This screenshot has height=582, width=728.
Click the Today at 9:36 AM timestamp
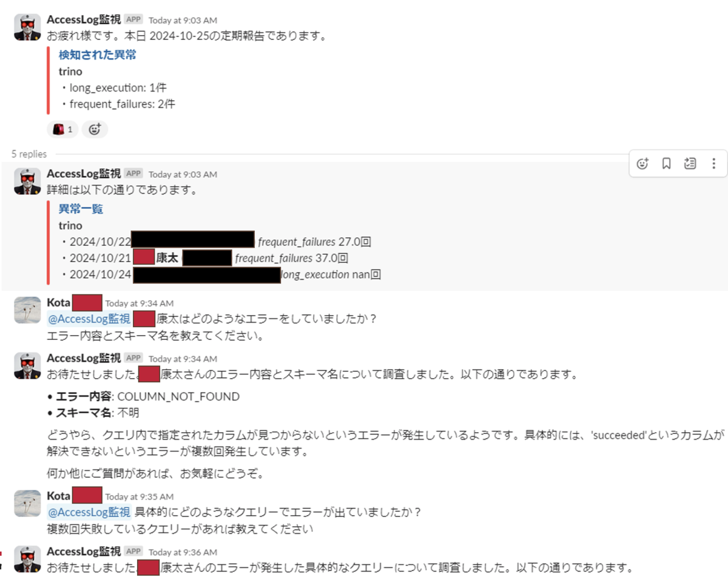point(183,552)
